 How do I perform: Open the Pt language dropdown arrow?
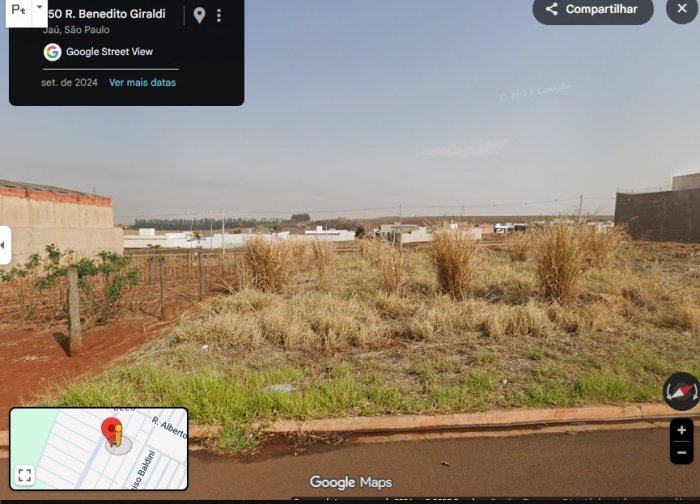click(x=39, y=7)
